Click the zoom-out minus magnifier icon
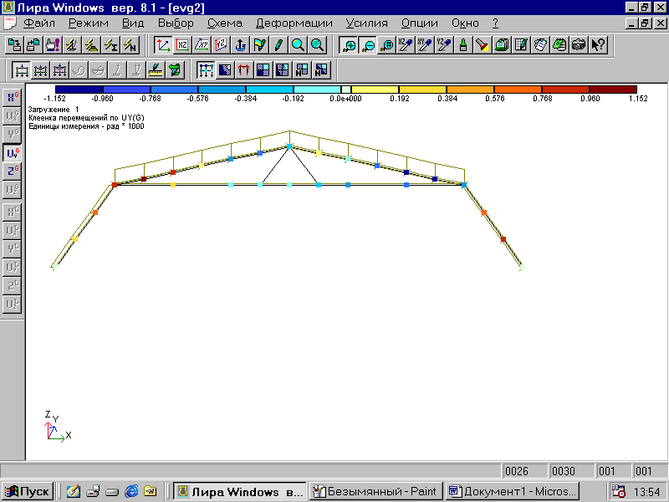The image size is (669, 502). point(368,45)
